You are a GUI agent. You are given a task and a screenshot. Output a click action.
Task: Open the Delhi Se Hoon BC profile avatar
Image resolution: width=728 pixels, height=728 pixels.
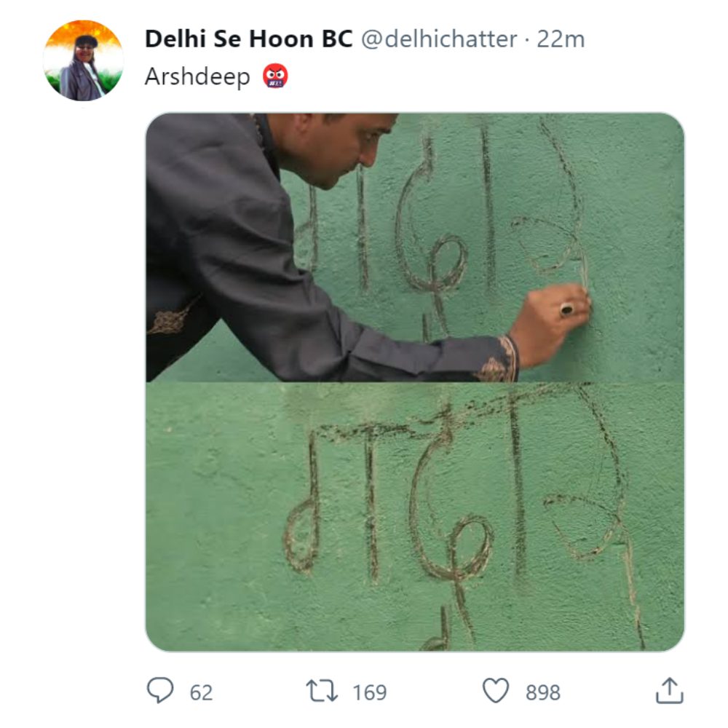click(x=83, y=60)
